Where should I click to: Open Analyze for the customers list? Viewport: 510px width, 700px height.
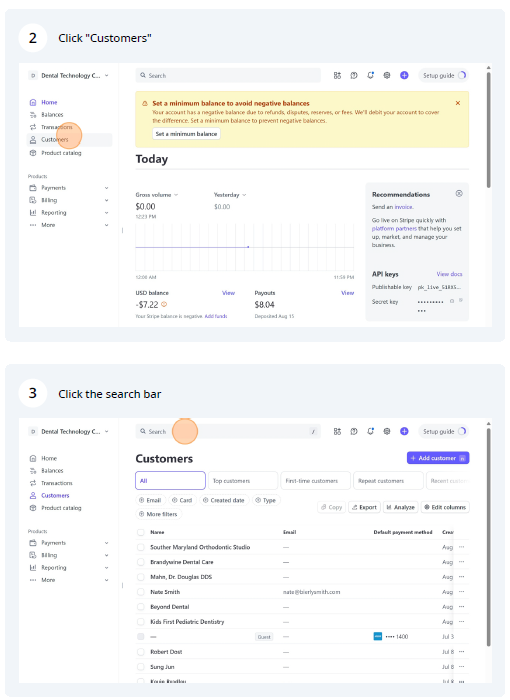click(x=400, y=507)
